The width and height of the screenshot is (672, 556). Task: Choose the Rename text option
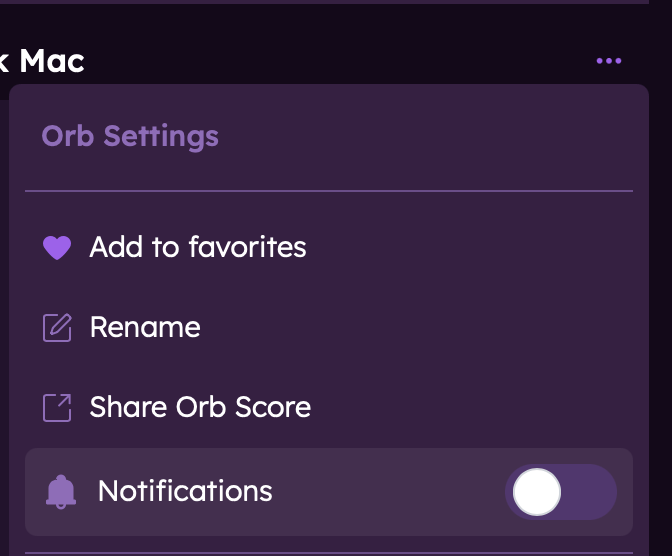click(x=145, y=327)
